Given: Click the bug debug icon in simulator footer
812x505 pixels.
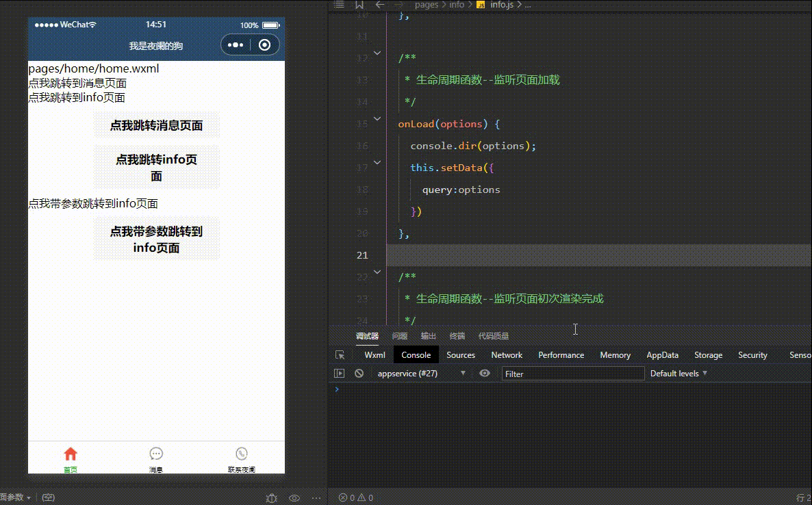Looking at the screenshot, I should [x=272, y=498].
